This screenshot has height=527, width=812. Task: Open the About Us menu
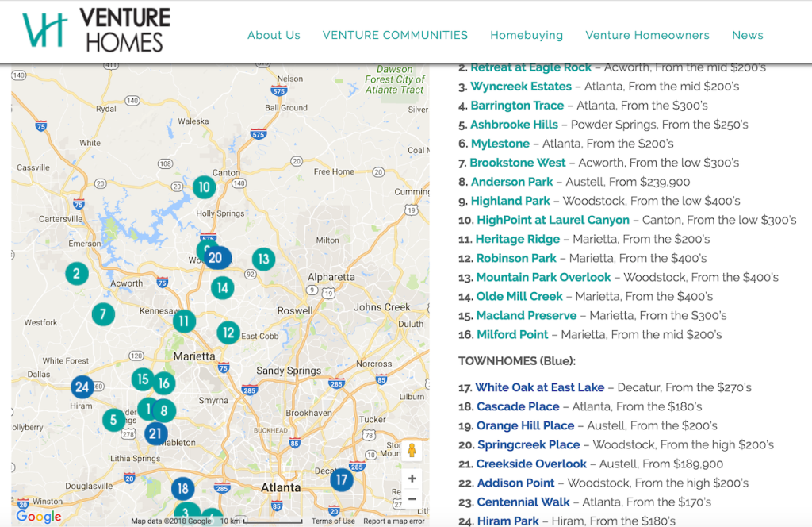[274, 35]
